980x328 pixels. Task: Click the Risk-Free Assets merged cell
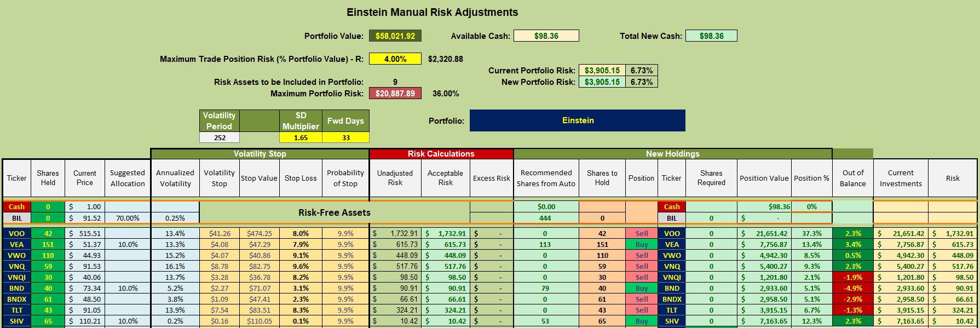coord(335,212)
